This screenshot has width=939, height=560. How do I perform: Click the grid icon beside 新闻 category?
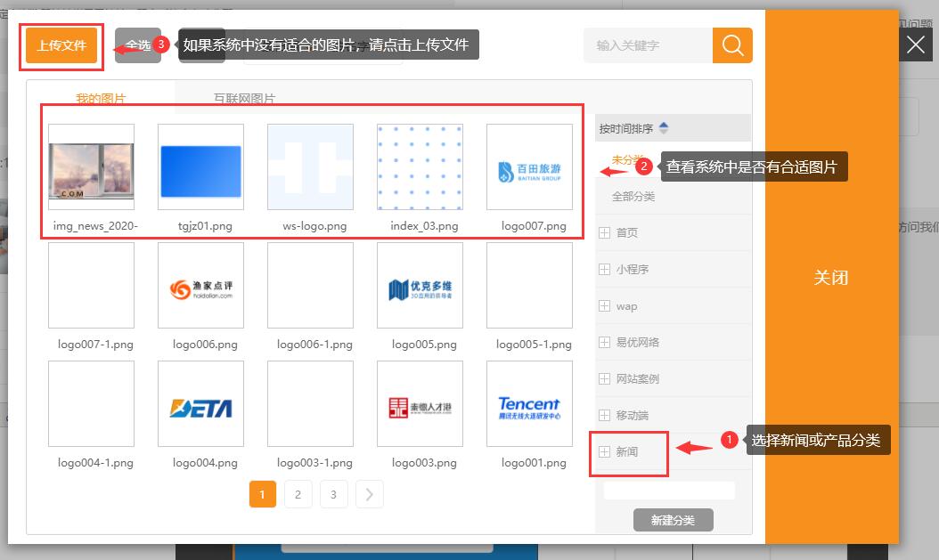604,451
